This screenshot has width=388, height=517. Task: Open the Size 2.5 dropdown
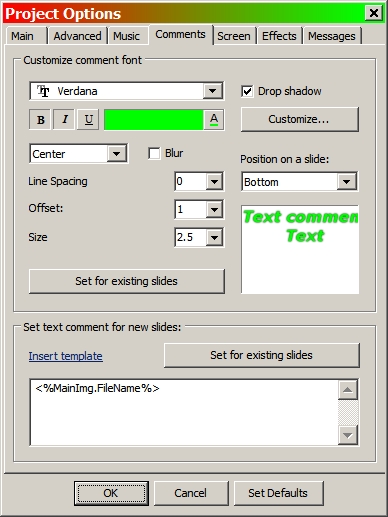coord(214,237)
